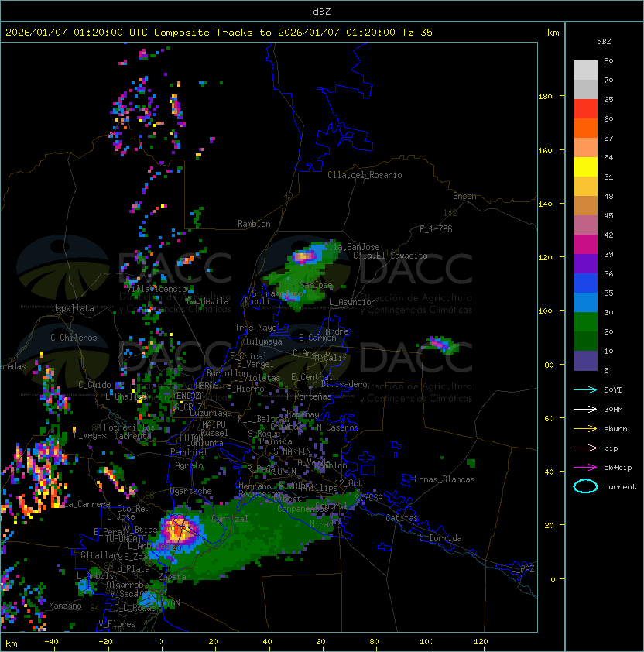The width and height of the screenshot is (644, 652).
Task: Click the Uspallata map label
Action: click(x=73, y=308)
